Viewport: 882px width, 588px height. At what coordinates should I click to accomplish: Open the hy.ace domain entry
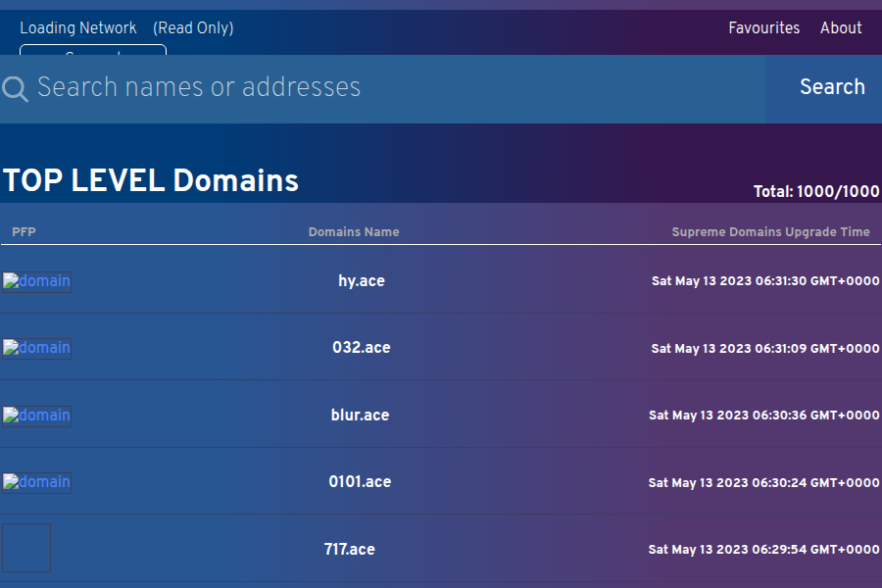click(x=362, y=281)
